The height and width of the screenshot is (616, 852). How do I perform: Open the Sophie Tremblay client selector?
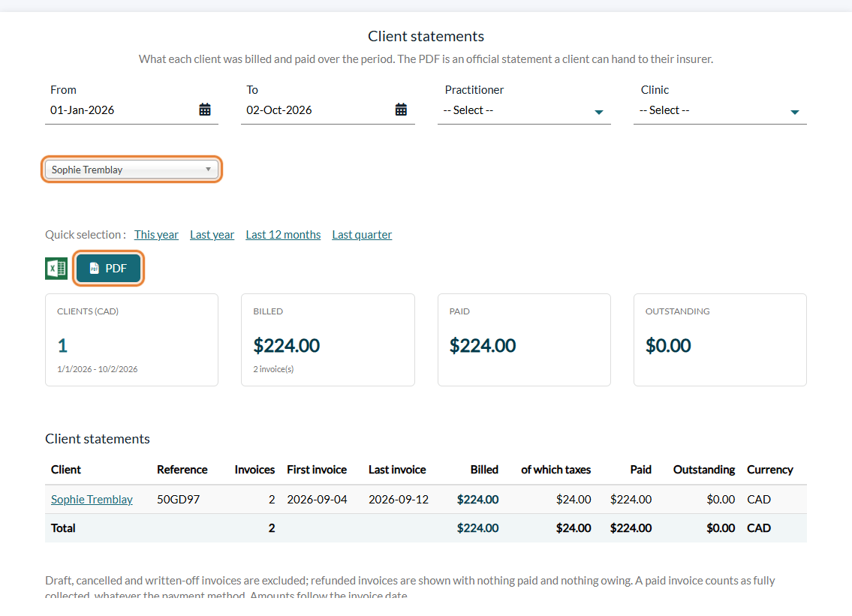point(131,170)
